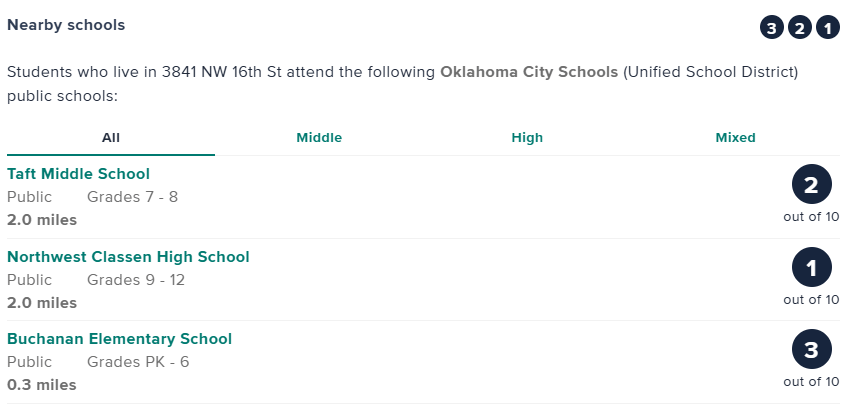Image resolution: width=850 pixels, height=411 pixels.
Task: Click Grades 7 - 8 text
Action: click(132, 197)
